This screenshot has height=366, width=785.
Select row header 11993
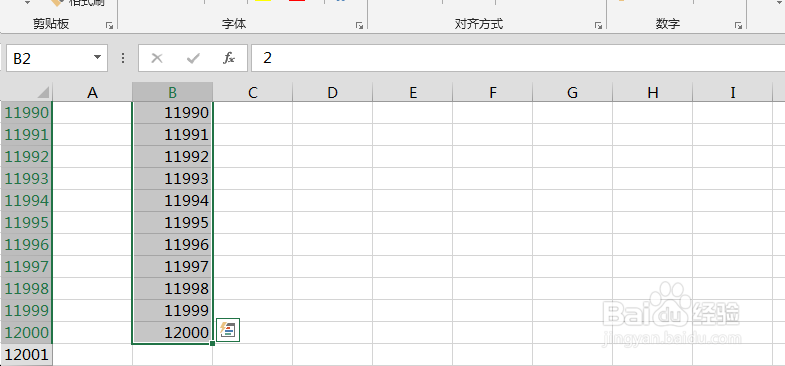pos(26,179)
